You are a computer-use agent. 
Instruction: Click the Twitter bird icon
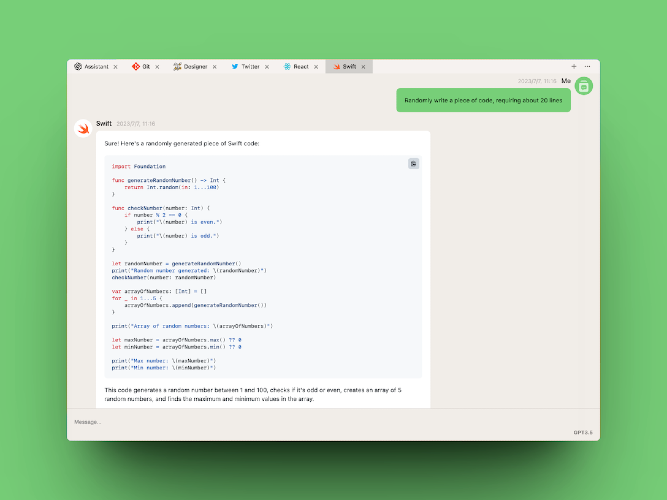pyautogui.click(x=235, y=67)
